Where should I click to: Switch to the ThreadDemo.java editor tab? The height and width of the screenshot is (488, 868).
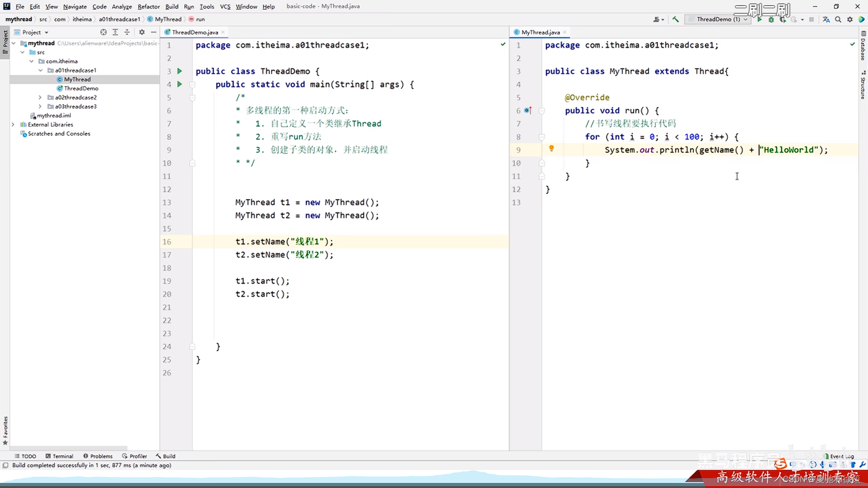click(195, 32)
